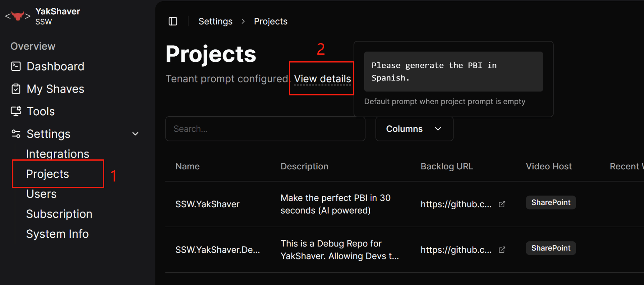
Task: Go to Users settings page
Action: [42, 194]
